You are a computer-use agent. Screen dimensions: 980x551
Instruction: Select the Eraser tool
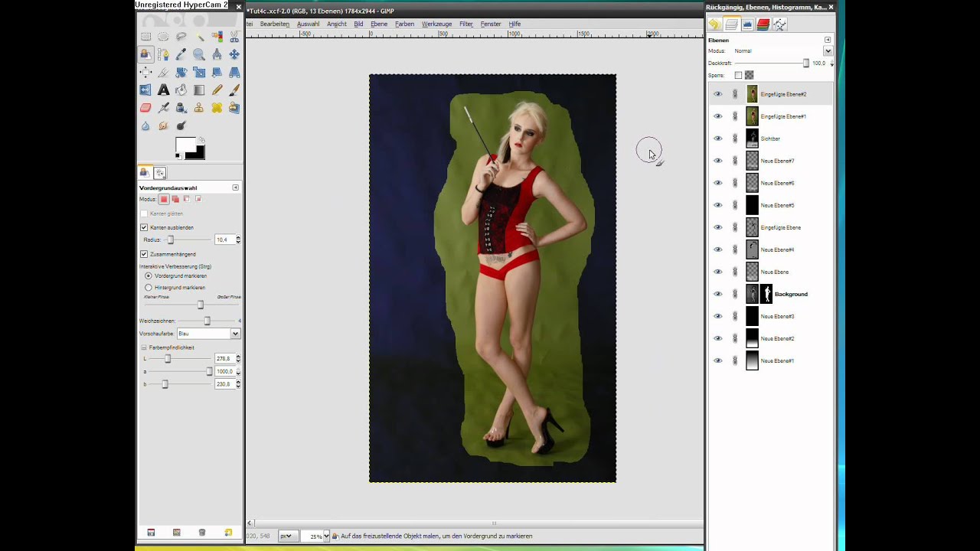tap(145, 108)
